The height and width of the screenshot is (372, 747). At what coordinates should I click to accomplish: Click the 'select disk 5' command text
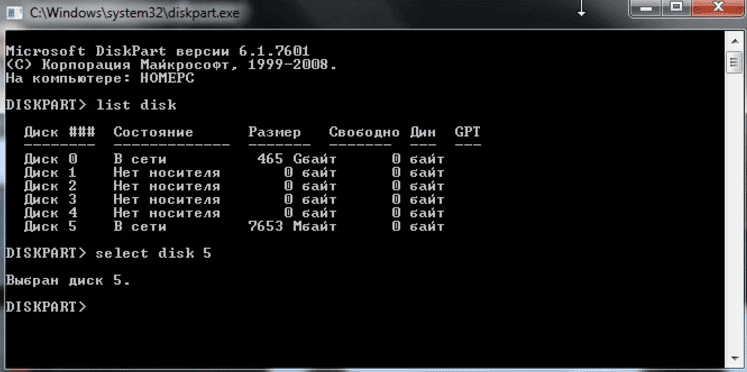click(x=153, y=254)
